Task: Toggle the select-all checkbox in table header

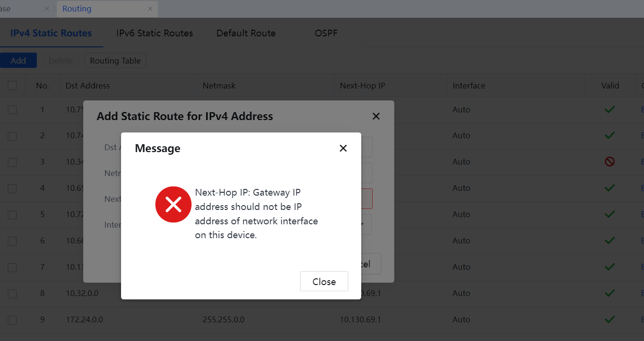Action: pyautogui.click(x=12, y=86)
